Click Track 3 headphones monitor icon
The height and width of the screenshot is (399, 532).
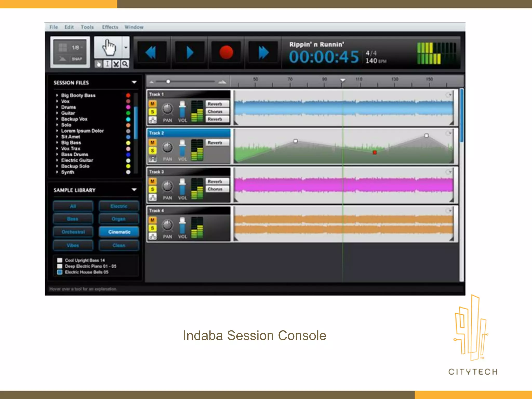tap(152, 197)
